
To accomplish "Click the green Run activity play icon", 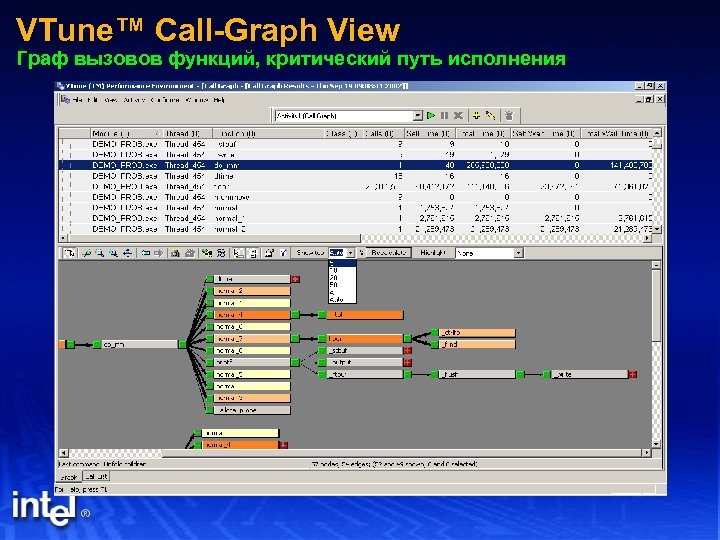I will pyautogui.click(x=431, y=116).
